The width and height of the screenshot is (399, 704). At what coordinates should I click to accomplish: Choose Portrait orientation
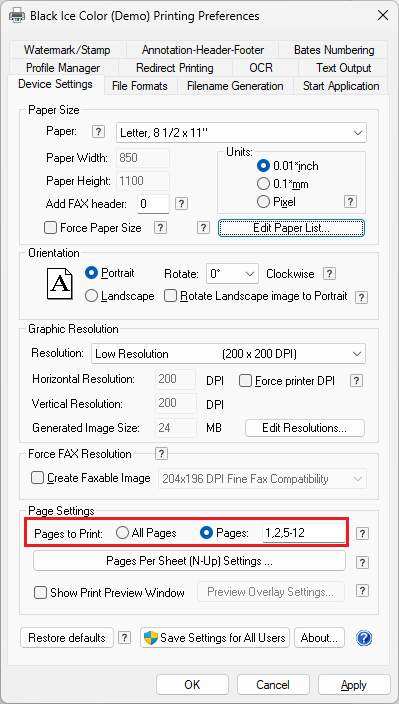tap(91, 273)
